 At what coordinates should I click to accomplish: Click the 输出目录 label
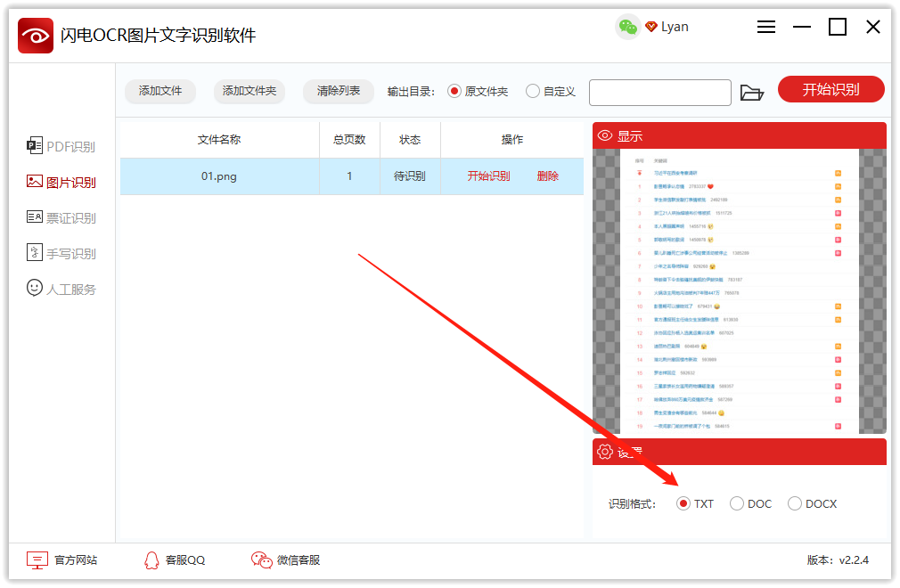(411, 92)
